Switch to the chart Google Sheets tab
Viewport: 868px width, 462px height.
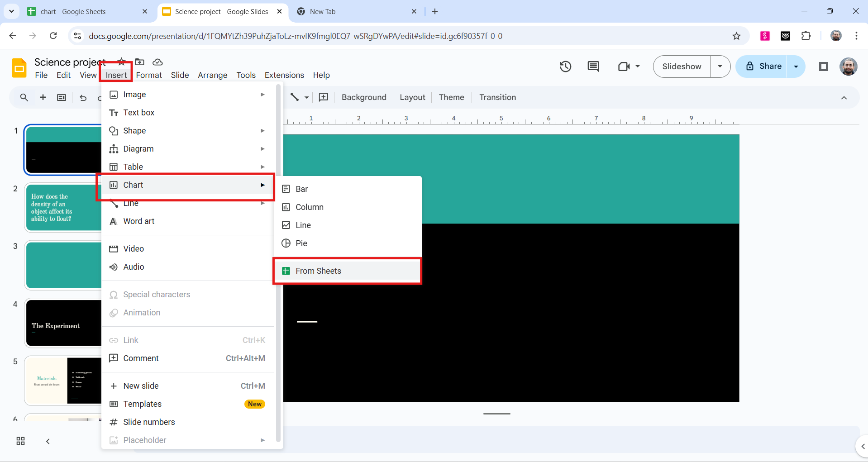(x=81, y=11)
